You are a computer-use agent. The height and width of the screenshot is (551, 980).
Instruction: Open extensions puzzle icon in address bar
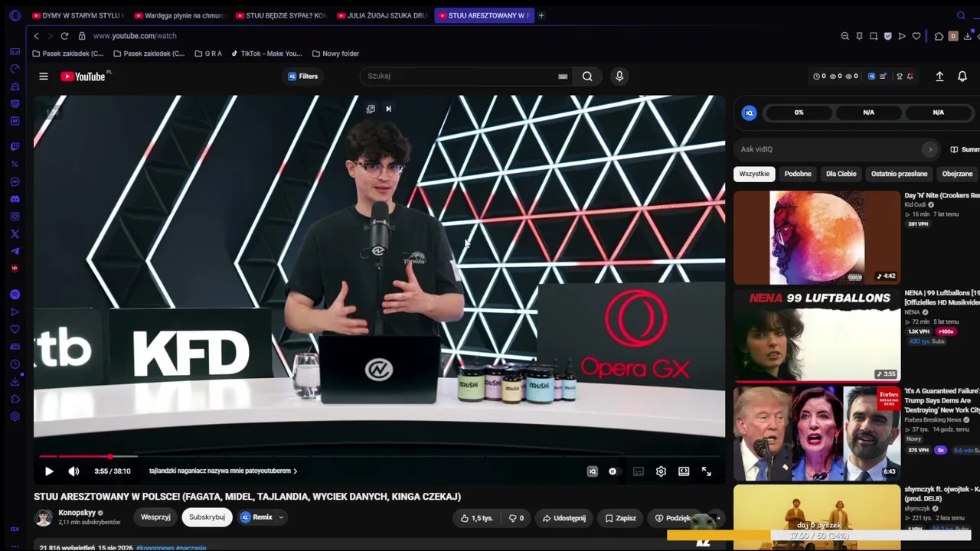pyautogui.click(x=939, y=36)
